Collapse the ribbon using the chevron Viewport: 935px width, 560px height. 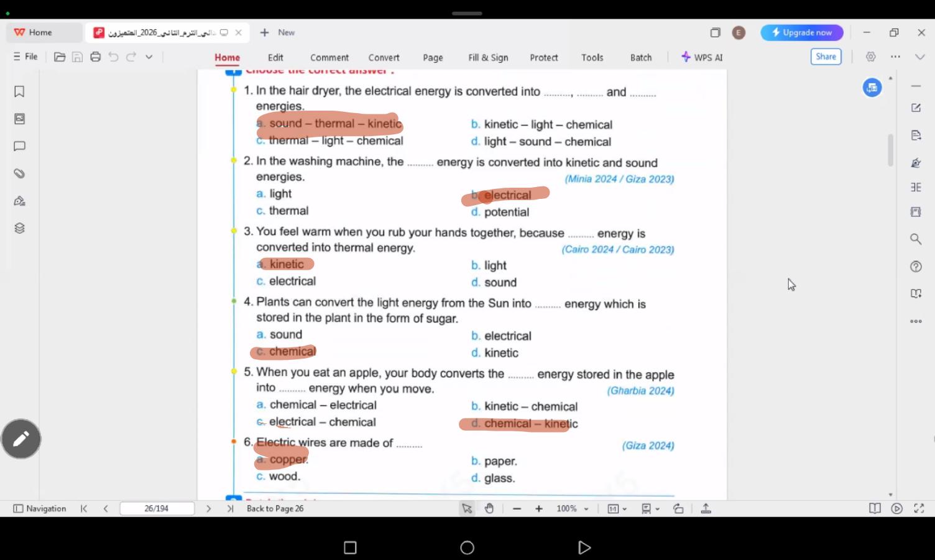(920, 57)
